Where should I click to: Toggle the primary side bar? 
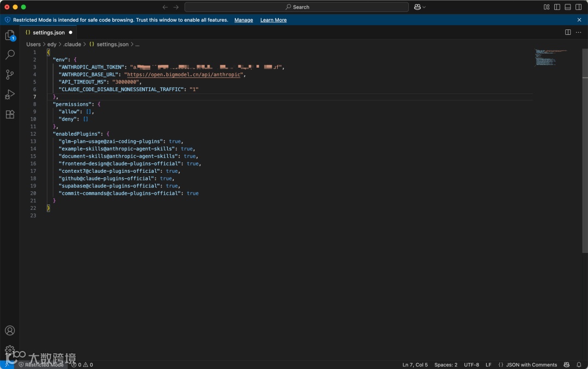(558, 7)
